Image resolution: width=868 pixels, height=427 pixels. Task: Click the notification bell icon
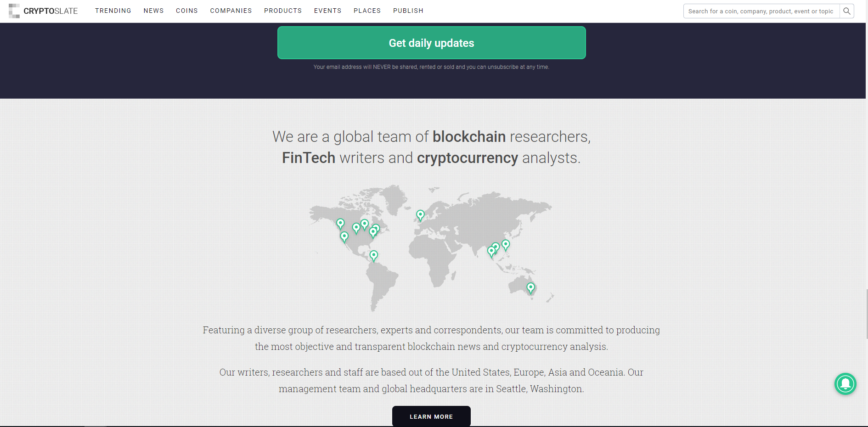(845, 384)
